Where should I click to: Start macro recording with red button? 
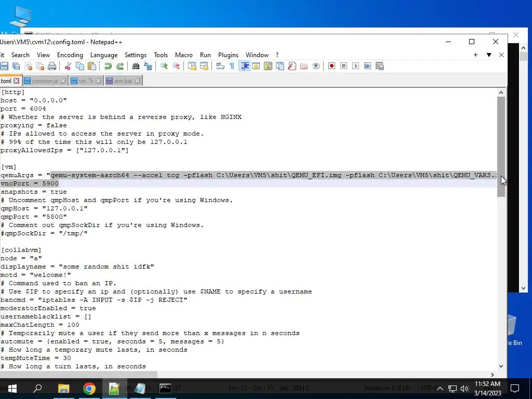(x=332, y=66)
